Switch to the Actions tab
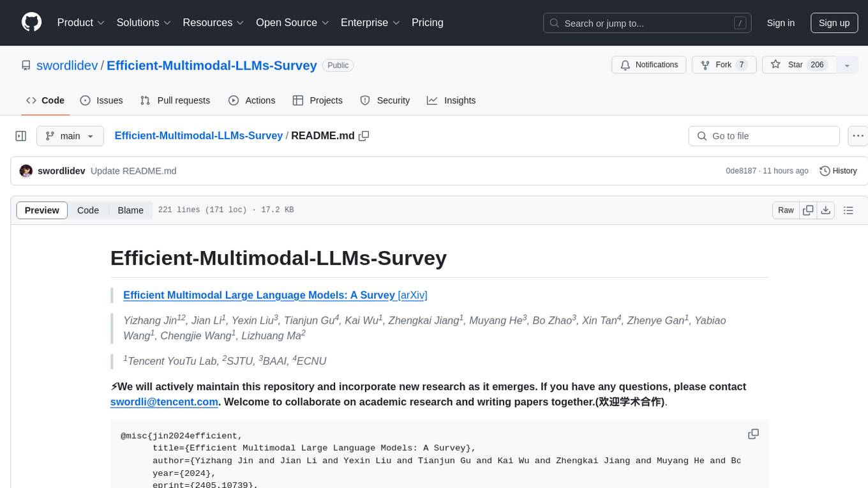Screen dimensions: 868x488 pos(252,100)
